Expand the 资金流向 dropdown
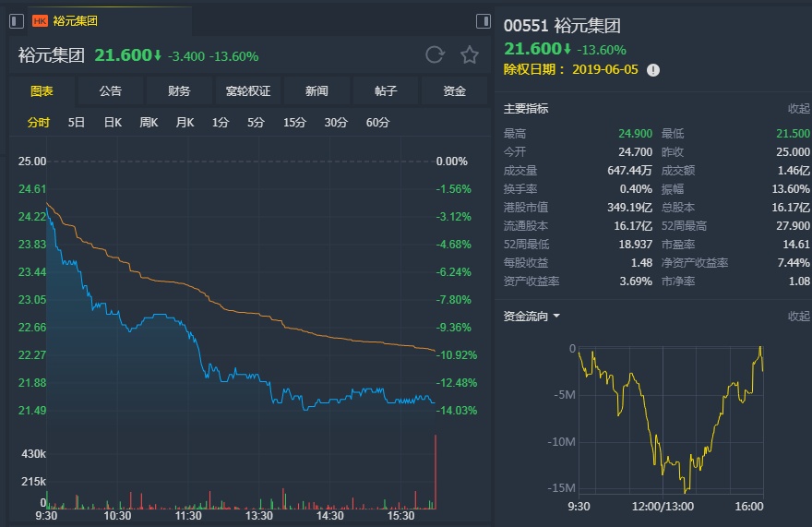 tap(556, 317)
